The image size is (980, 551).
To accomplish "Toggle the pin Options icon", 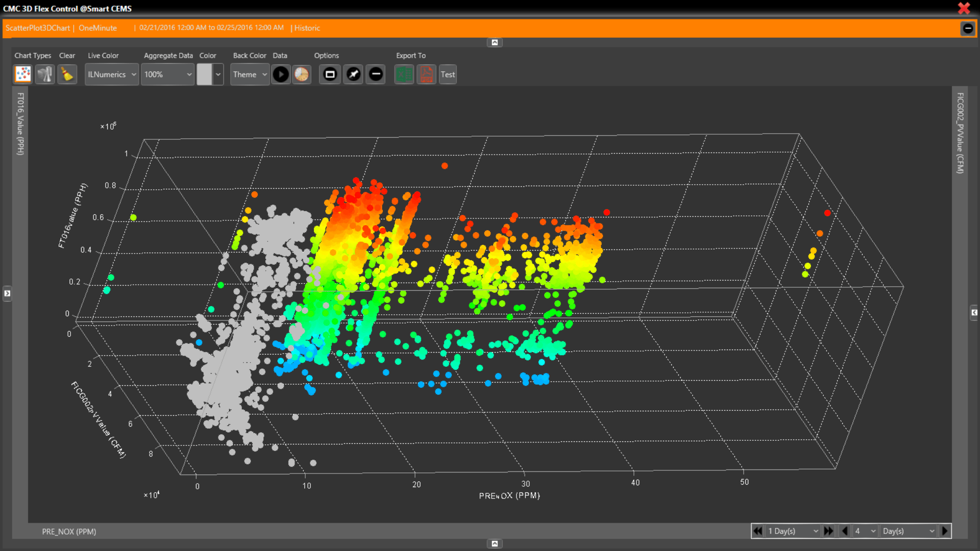I will [353, 74].
